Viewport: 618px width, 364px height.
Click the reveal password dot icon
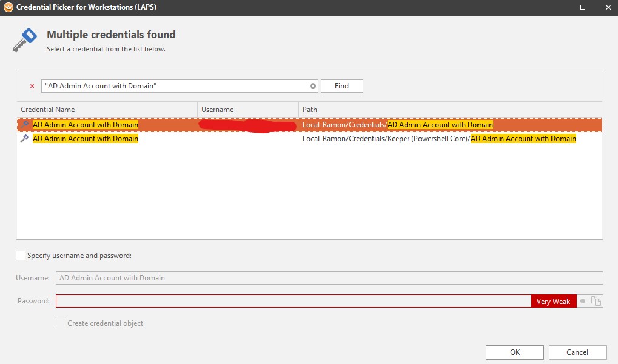coord(583,301)
